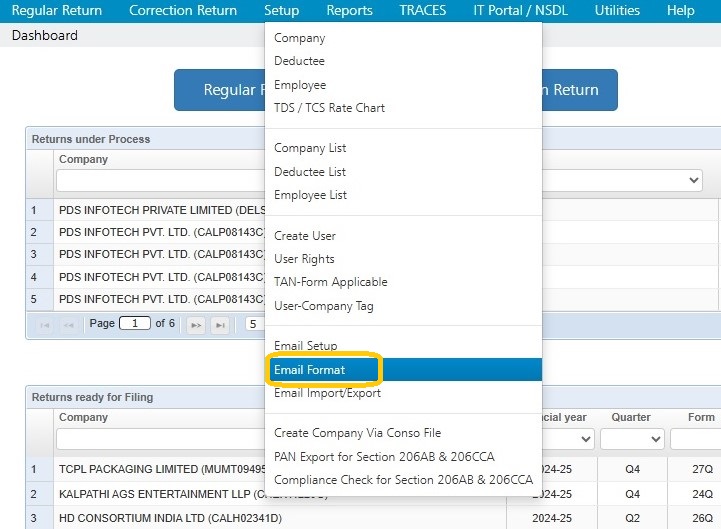
Task: Open the Utilities menu
Action: tap(617, 11)
